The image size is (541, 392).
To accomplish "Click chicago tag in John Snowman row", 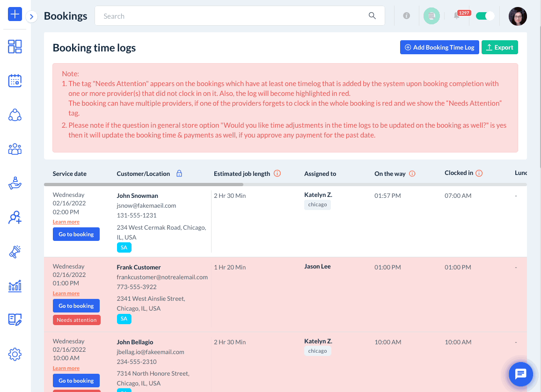I will pos(317,204).
